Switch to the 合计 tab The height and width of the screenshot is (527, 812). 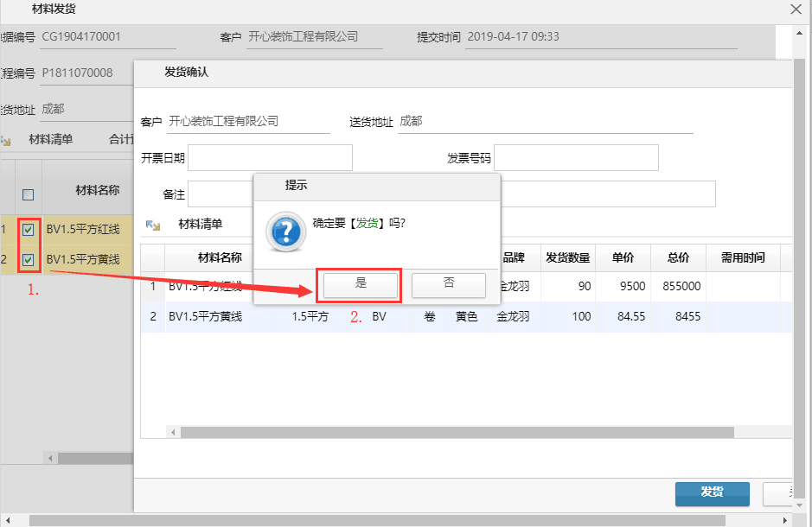coord(120,139)
